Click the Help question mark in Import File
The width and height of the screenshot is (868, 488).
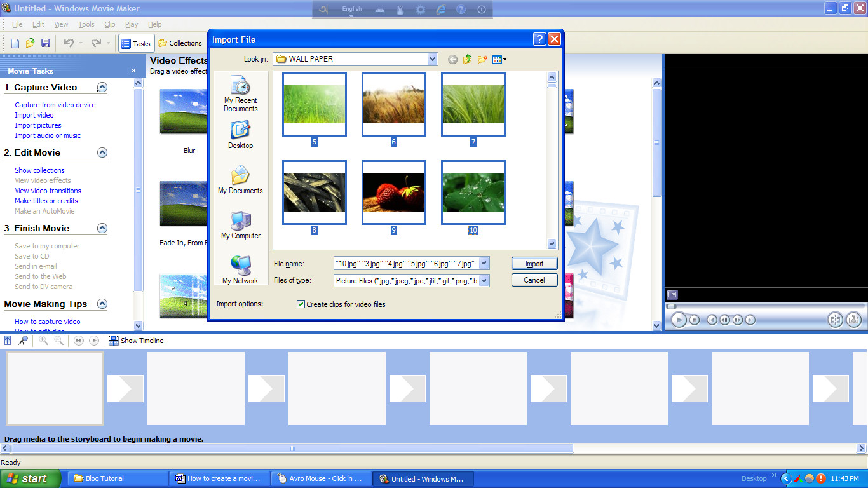coord(539,39)
